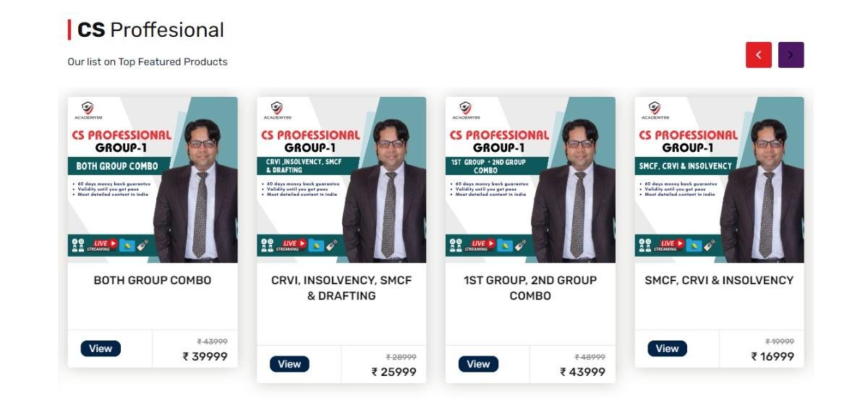This screenshot has height=407, width=868.
Task: View the CRVI, Insolvency, SMCF & Drafting course
Action: click(289, 364)
